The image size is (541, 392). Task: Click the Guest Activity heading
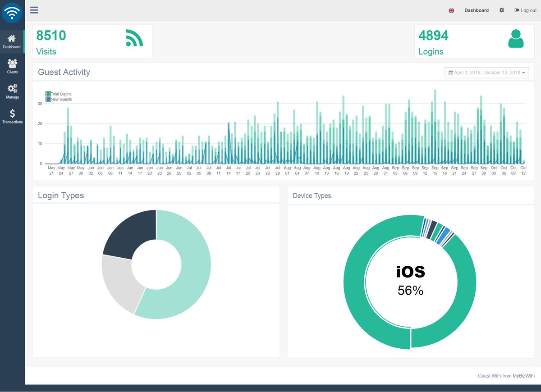[x=64, y=72]
